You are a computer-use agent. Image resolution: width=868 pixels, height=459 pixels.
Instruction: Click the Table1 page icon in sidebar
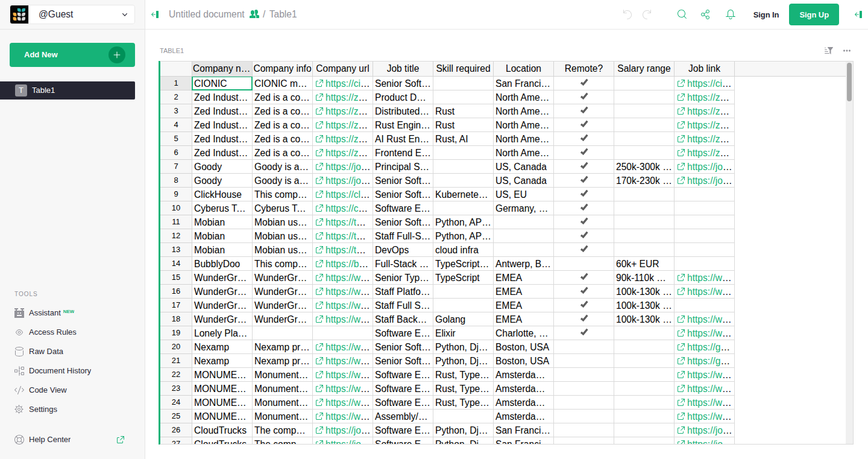coord(21,90)
